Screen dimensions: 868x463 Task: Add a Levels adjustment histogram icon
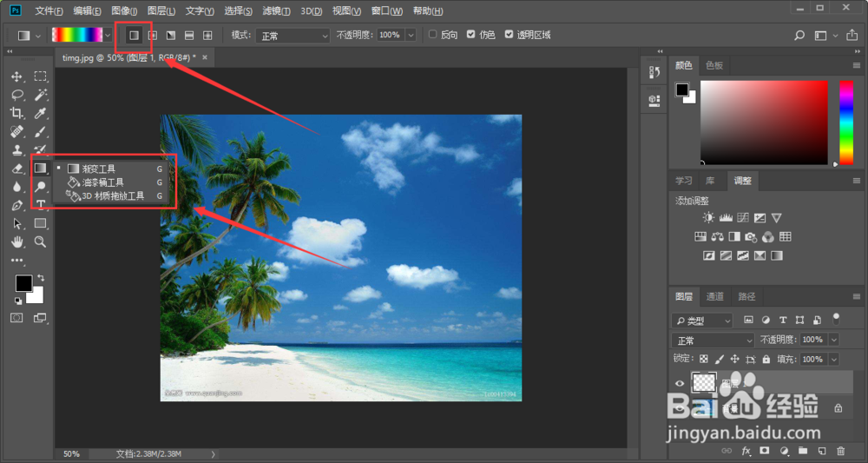(726, 218)
